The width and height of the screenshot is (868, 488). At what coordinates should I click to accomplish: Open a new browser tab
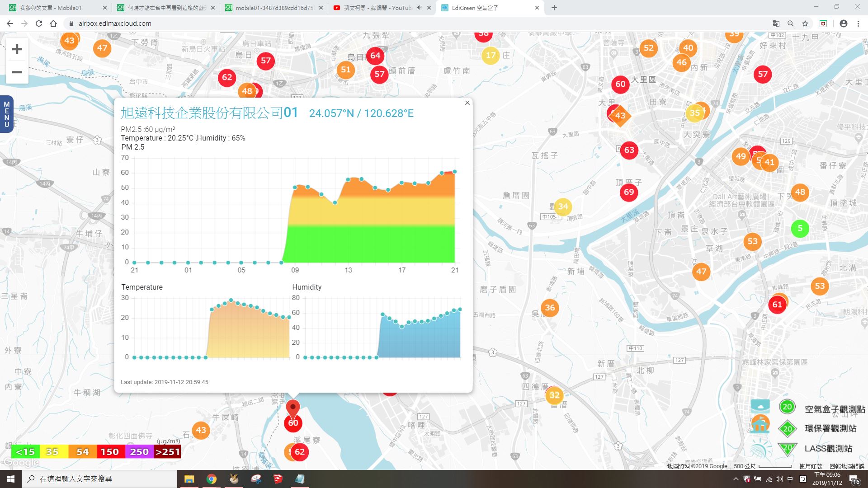click(554, 8)
